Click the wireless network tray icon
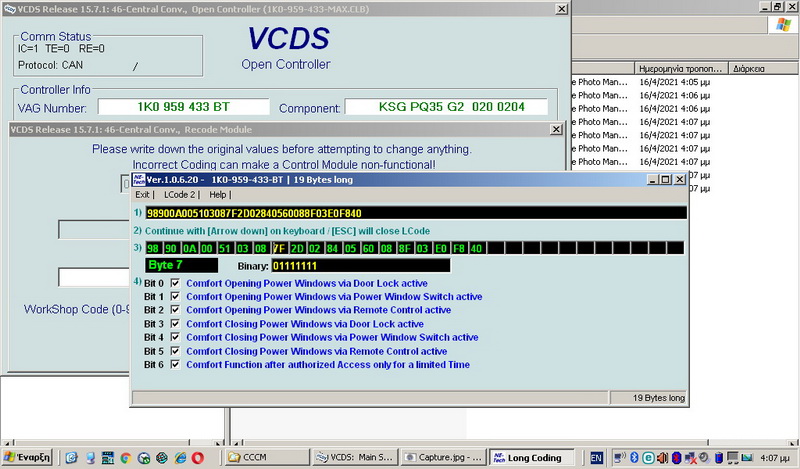The image size is (800, 469). [x=620, y=458]
